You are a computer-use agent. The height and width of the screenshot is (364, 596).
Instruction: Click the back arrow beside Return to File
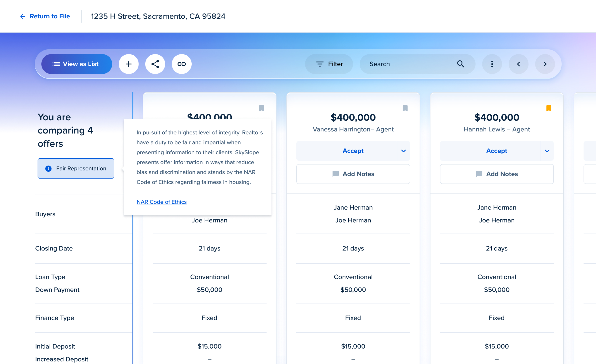[23, 17]
